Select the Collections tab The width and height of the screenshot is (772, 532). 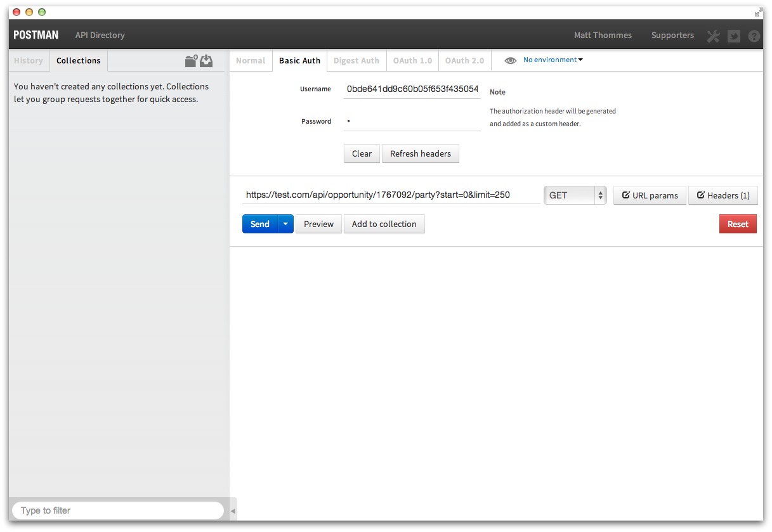click(x=79, y=60)
